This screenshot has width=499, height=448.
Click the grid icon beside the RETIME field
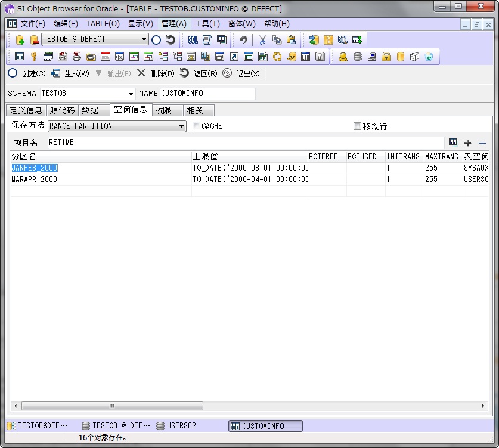pyautogui.click(x=454, y=143)
